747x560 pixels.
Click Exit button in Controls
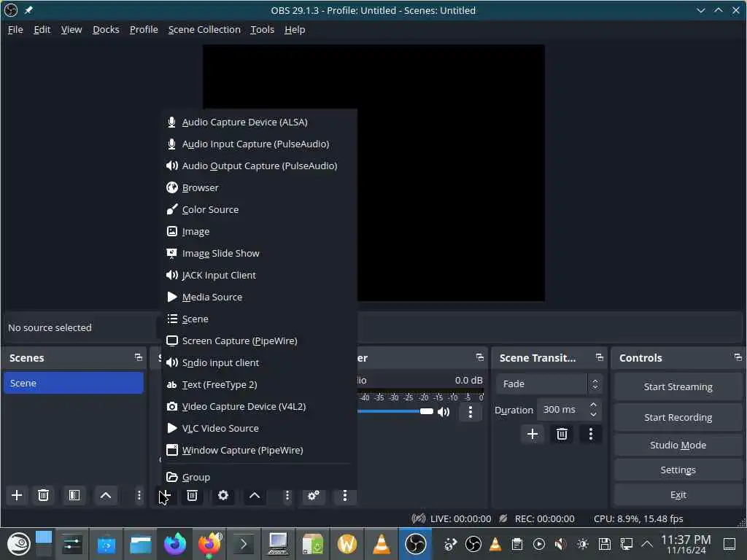678,495
